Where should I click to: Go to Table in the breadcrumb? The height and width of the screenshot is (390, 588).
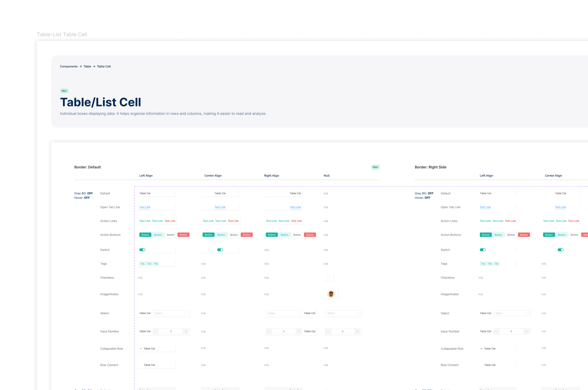(x=87, y=66)
